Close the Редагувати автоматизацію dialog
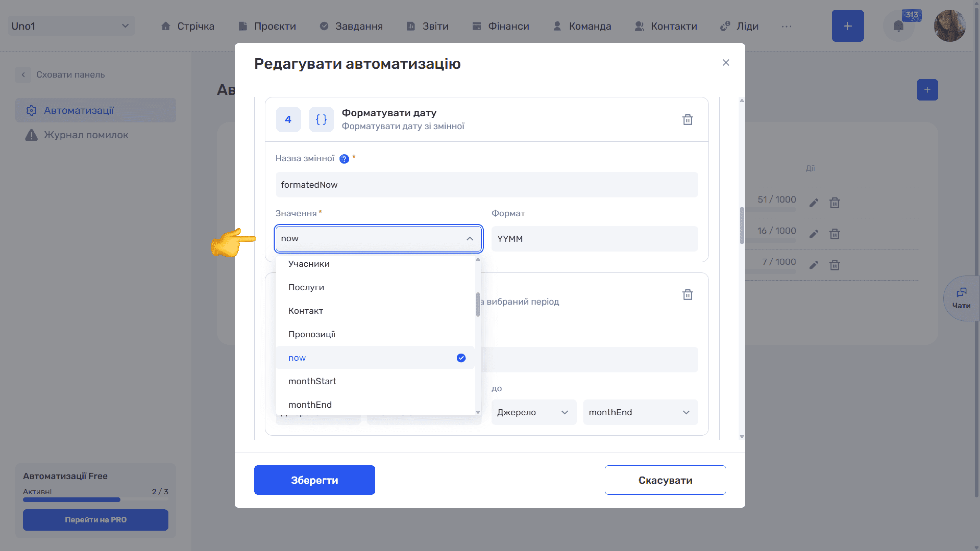 coord(726,62)
